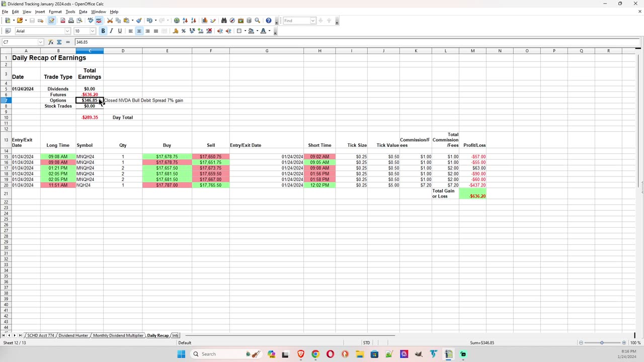644x362 pixels.
Task: Go to last sheet navigation button
Action: (x=20, y=335)
